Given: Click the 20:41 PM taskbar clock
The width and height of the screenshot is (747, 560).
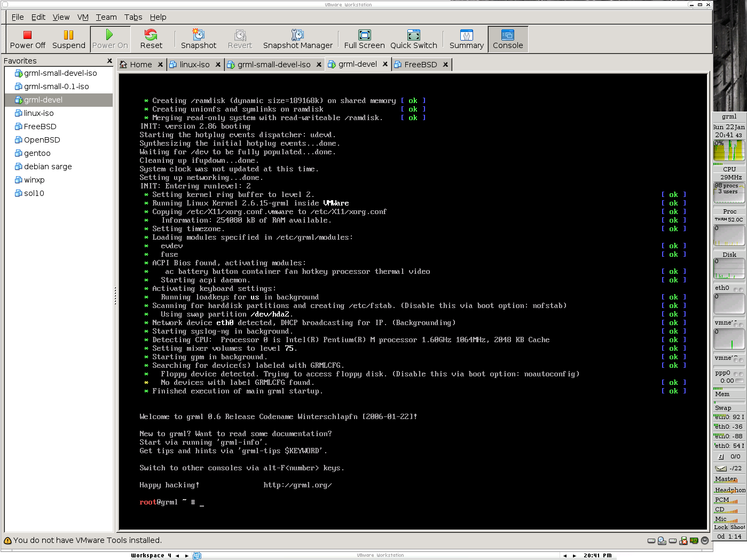Looking at the screenshot, I should click(597, 556).
